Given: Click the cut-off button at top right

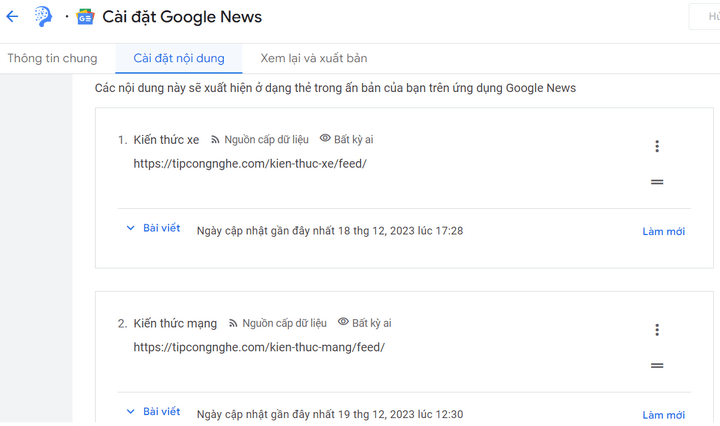Looking at the screenshot, I should point(705,17).
